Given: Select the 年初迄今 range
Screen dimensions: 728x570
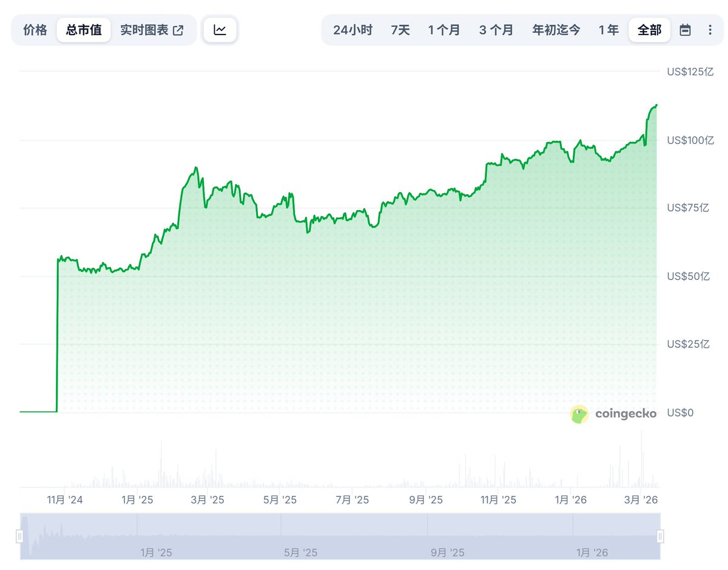Looking at the screenshot, I should 556,30.
